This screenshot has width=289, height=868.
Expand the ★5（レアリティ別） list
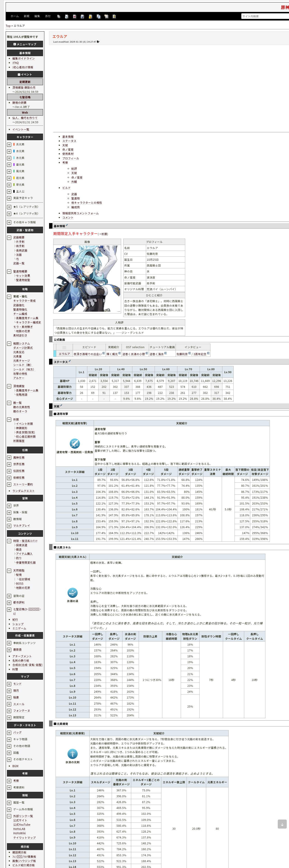point(9,207)
